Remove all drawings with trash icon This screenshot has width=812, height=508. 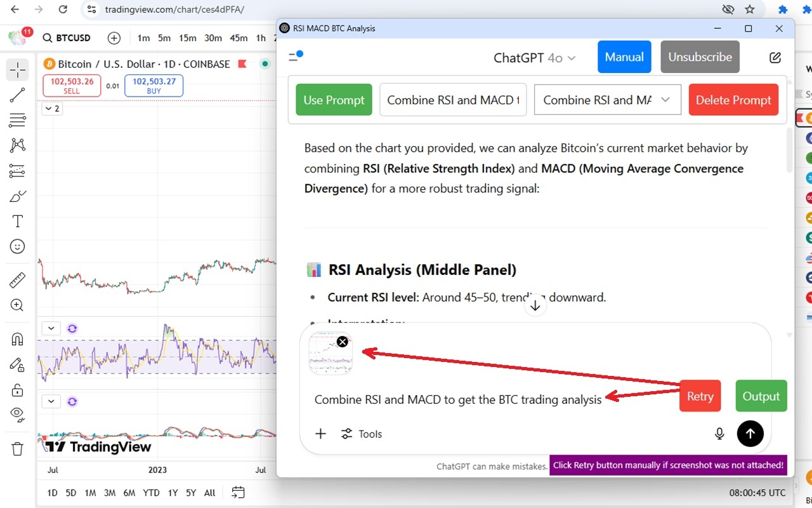pyautogui.click(x=17, y=448)
